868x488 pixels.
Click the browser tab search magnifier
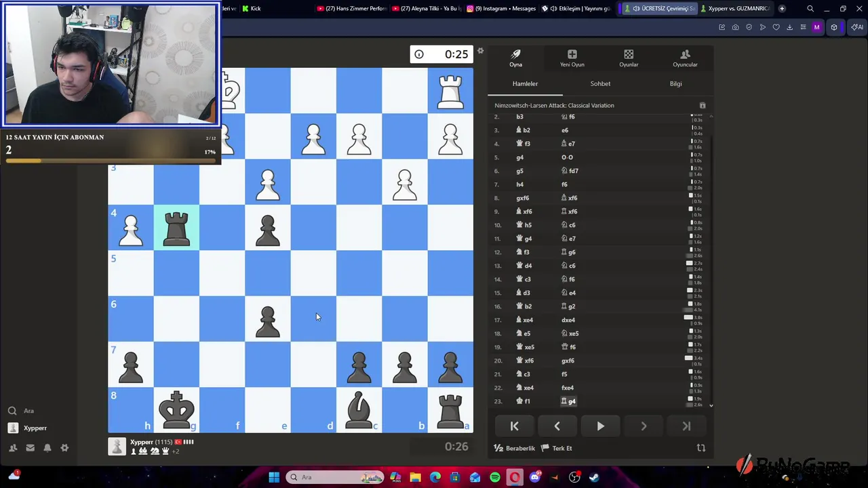click(810, 9)
